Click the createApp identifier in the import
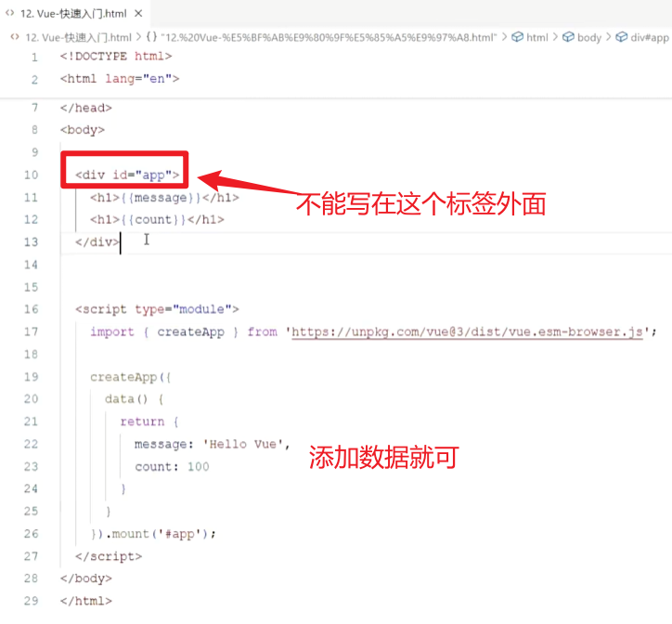 (190, 331)
